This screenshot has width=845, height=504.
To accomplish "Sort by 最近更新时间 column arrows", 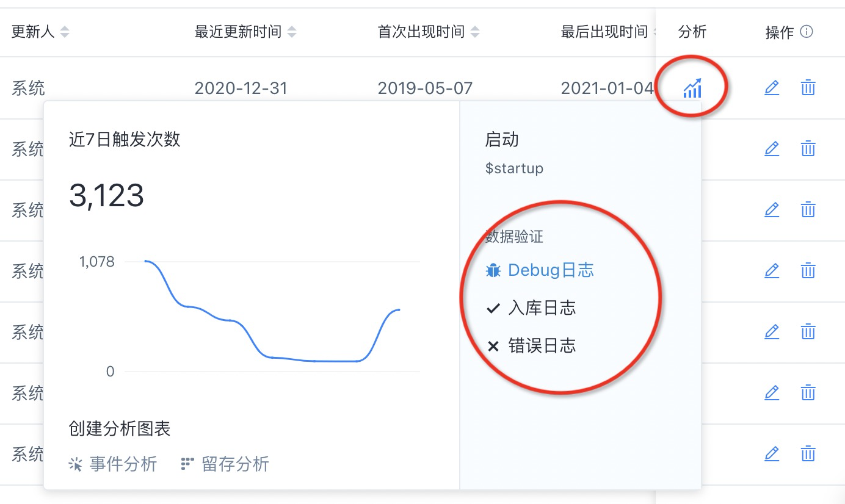I will tap(292, 32).
